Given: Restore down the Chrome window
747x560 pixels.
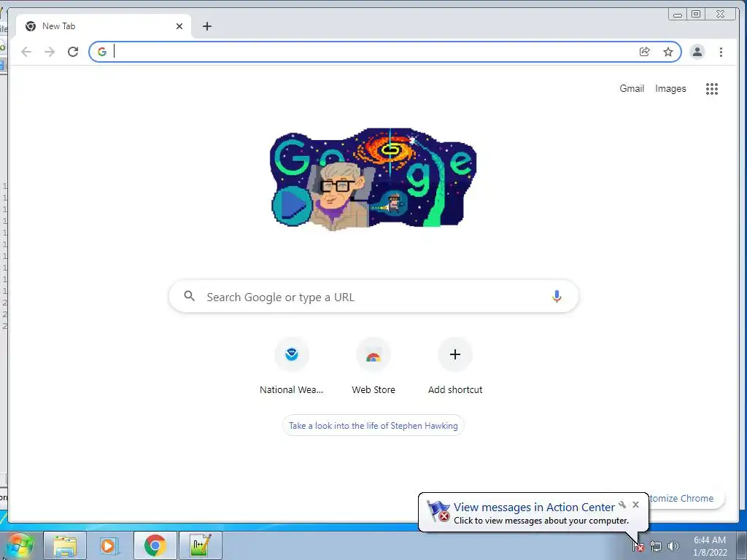Looking at the screenshot, I should (x=696, y=15).
